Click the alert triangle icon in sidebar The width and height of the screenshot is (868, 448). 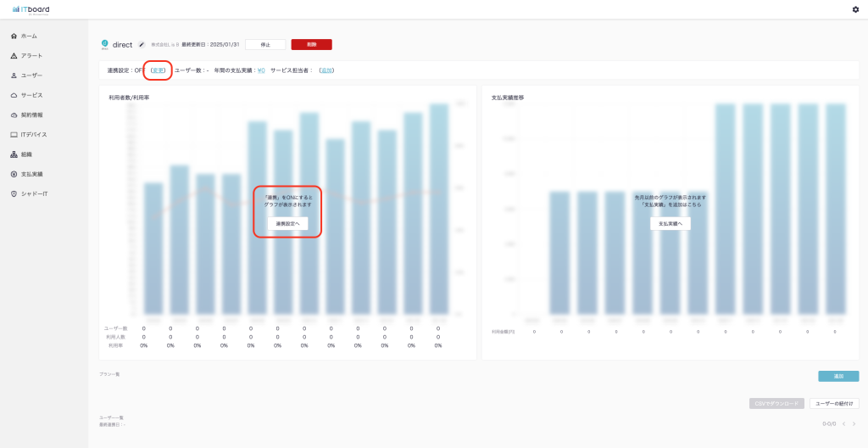pos(14,56)
